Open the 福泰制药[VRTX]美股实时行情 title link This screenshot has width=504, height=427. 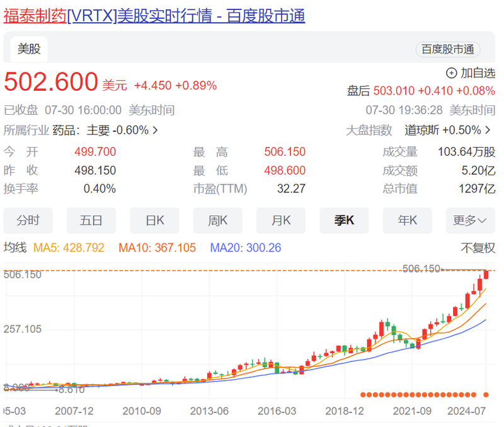(x=154, y=17)
